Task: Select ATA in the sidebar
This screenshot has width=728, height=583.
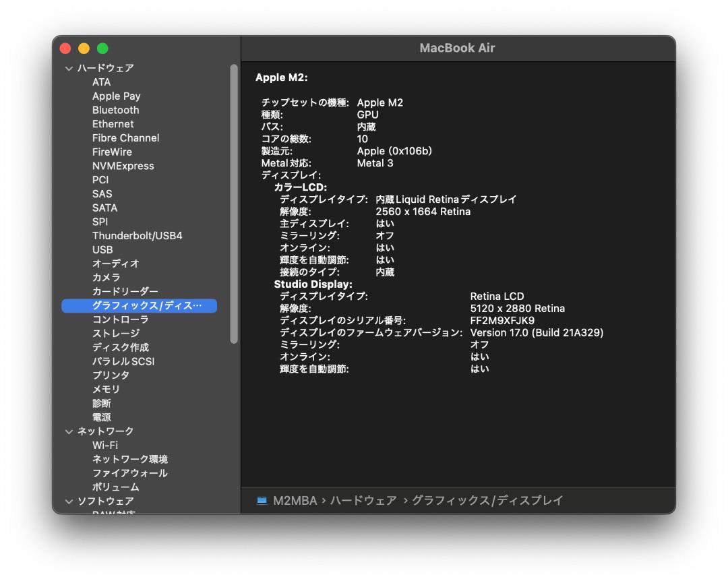Action: [101, 82]
